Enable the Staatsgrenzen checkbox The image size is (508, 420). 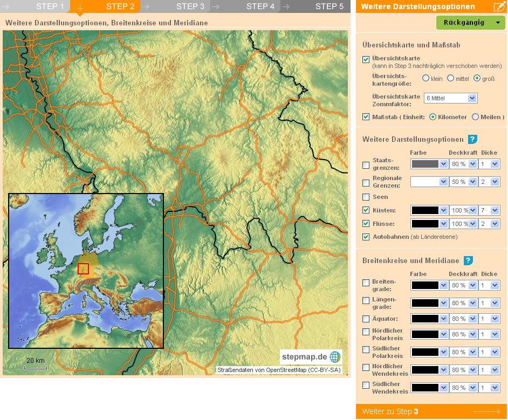tap(366, 165)
